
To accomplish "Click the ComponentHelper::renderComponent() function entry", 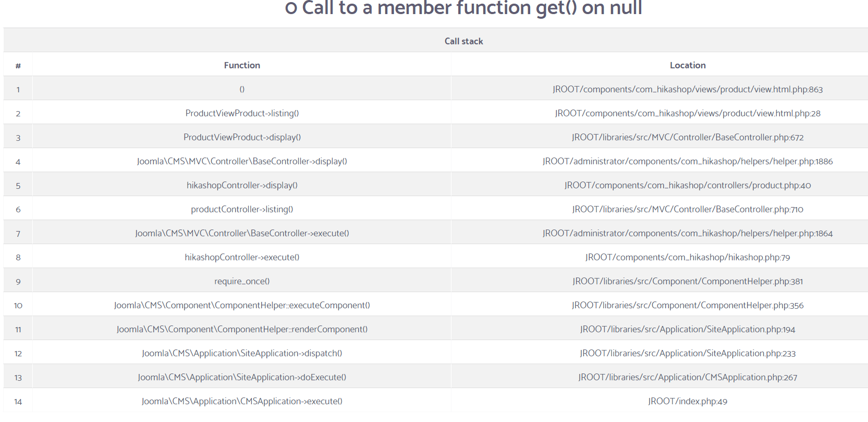I will 242,329.
